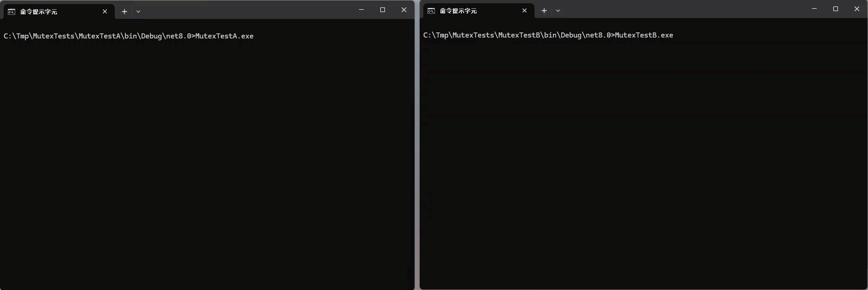This screenshot has width=868, height=290.
Task: Close the tab in the MutexTestB terminal window
Action: coord(525,11)
